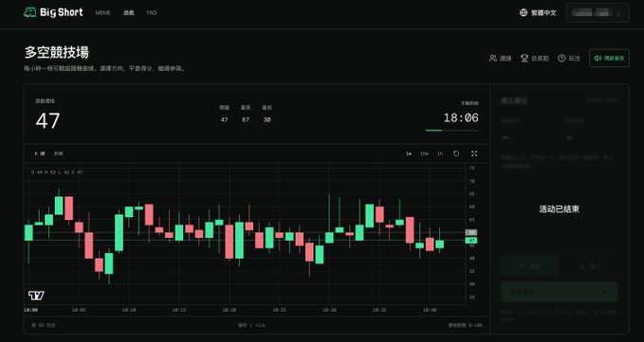Viewport: 644px width, 342px height.
Task: Select the highlighted nav item between MEME and FAQ
Action: point(129,12)
